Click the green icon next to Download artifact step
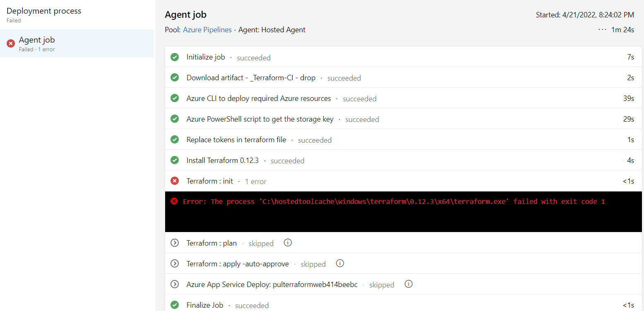Image resolution: width=644 pixels, height=311 pixels. pos(174,77)
